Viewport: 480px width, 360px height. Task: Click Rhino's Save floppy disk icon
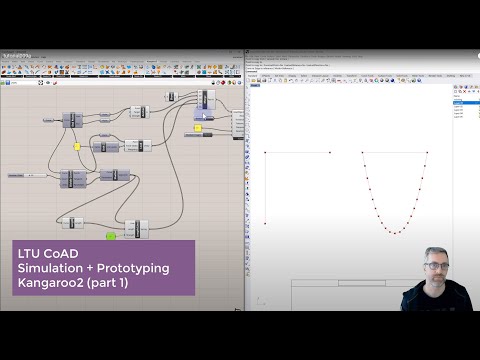(259, 80)
